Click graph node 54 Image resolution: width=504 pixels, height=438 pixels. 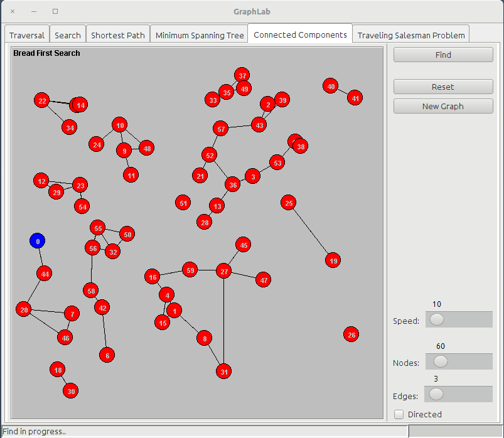[x=82, y=206]
